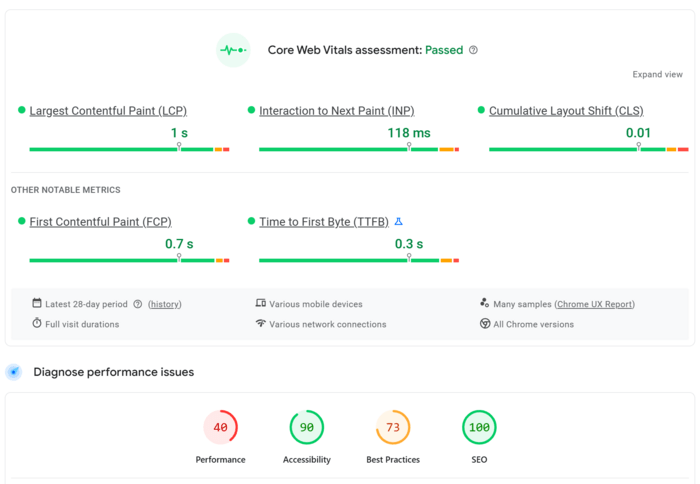Click the Core Web Vitals pulse icon
This screenshot has width=700, height=484.
click(x=232, y=50)
